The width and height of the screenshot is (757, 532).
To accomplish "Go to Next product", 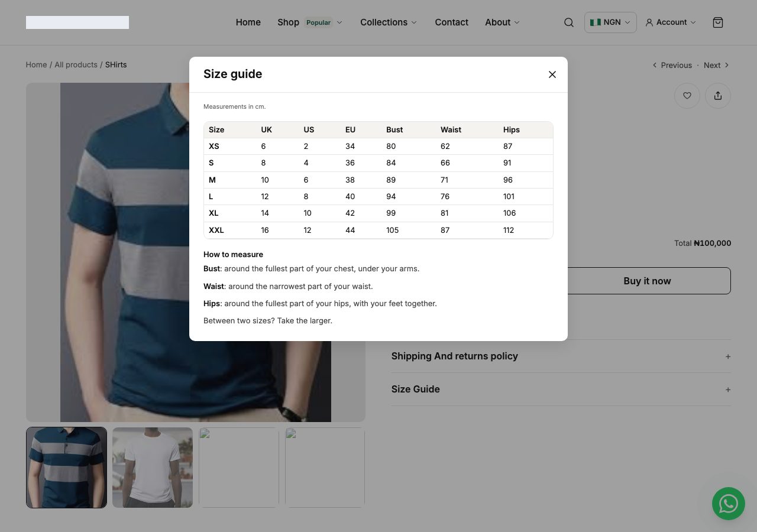I will [716, 65].
